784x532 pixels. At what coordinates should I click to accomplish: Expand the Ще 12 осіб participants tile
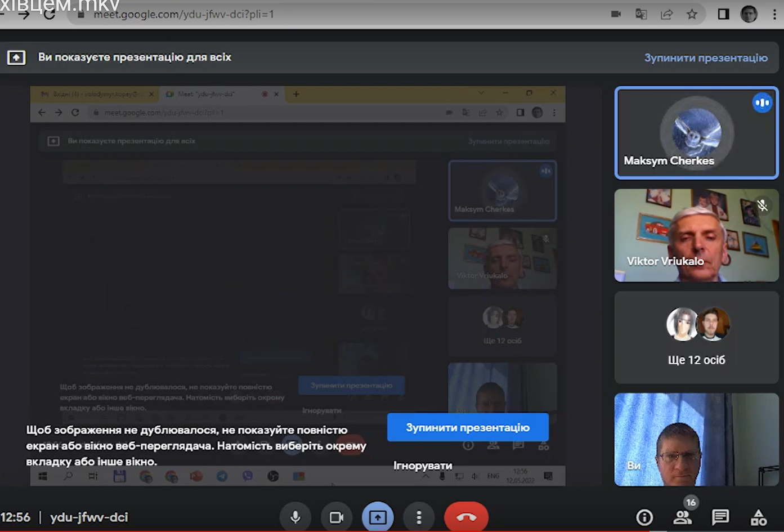point(696,337)
